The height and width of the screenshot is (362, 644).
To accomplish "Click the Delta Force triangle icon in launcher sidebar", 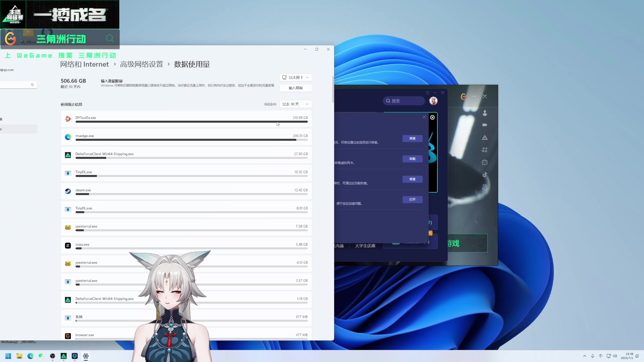I will point(485,137).
